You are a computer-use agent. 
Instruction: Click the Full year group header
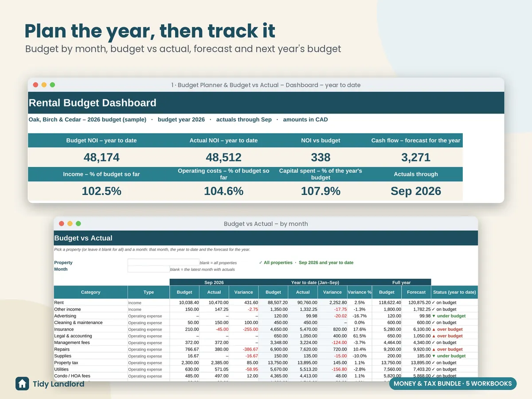point(402,282)
